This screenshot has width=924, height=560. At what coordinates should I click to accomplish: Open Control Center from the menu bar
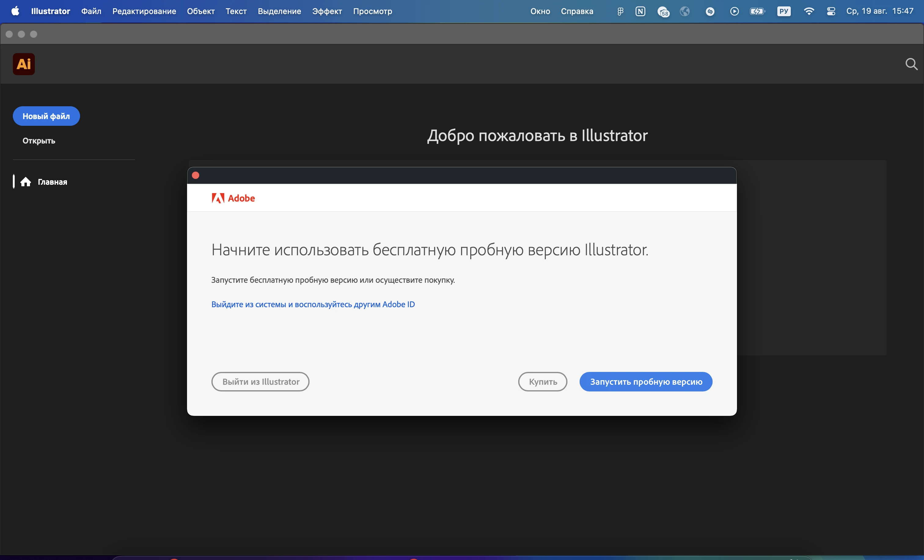click(x=831, y=11)
